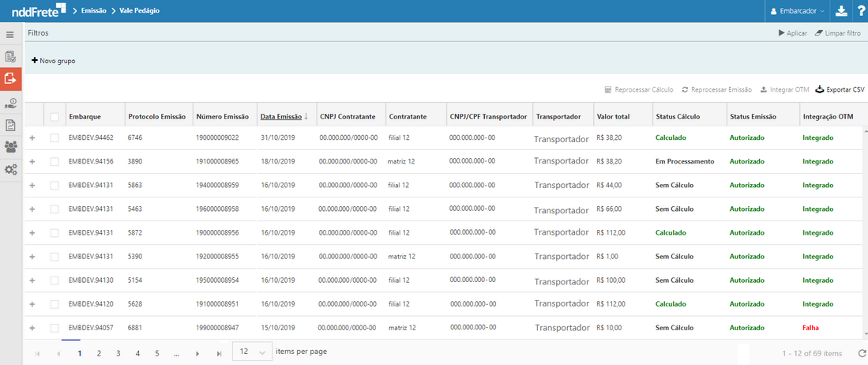Open the settings gears sidebar icon
868x365 pixels.
click(10, 170)
